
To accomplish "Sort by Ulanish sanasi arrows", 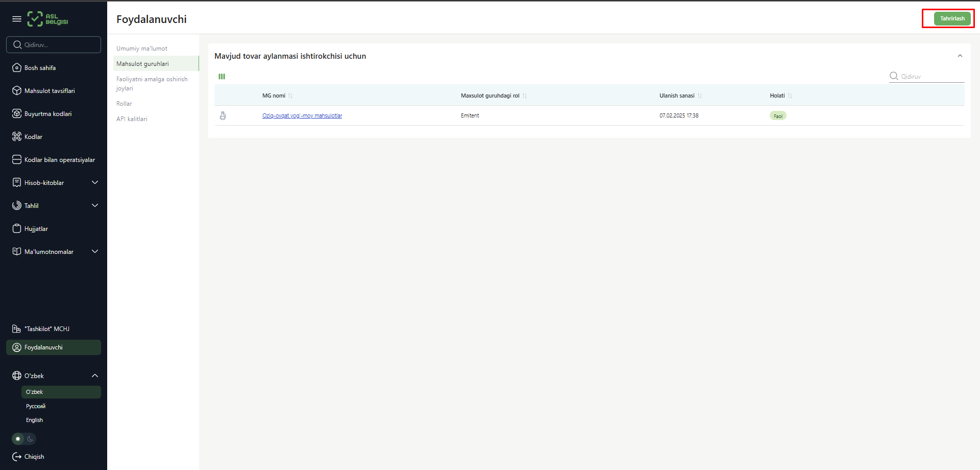I will tap(700, 96).
